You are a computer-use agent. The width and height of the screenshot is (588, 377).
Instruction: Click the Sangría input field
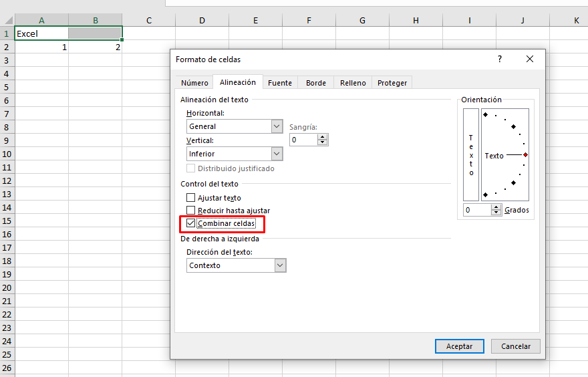tap(303, 140)
